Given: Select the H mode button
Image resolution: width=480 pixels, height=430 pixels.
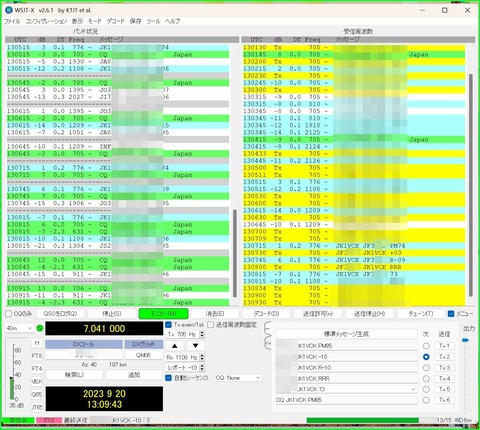Looking at the screenshot, I should 37,343.
